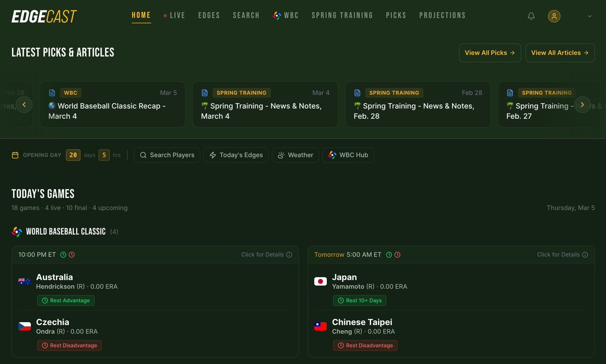
Task: Click the EdgeCast logo
Action: 44,16
